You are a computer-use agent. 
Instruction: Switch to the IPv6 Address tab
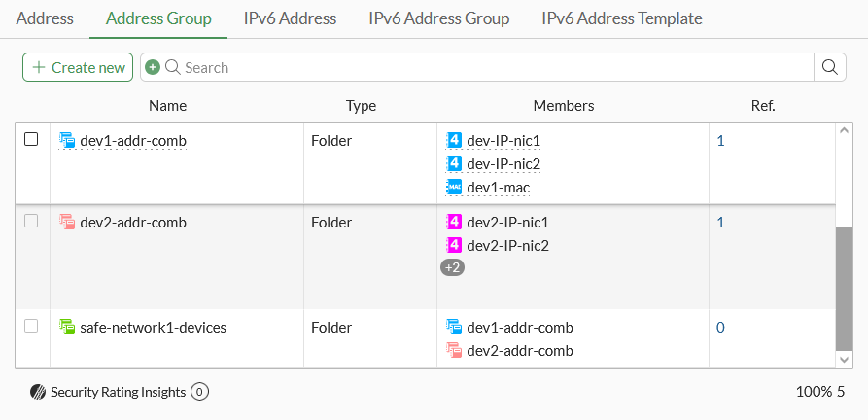point(290,18)
